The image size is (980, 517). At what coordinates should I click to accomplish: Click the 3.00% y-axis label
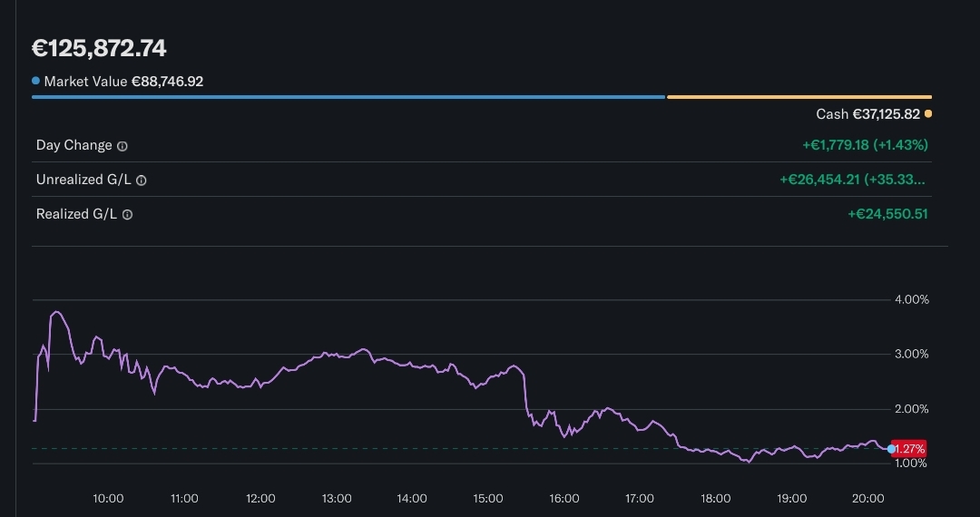tap(912, 354)
